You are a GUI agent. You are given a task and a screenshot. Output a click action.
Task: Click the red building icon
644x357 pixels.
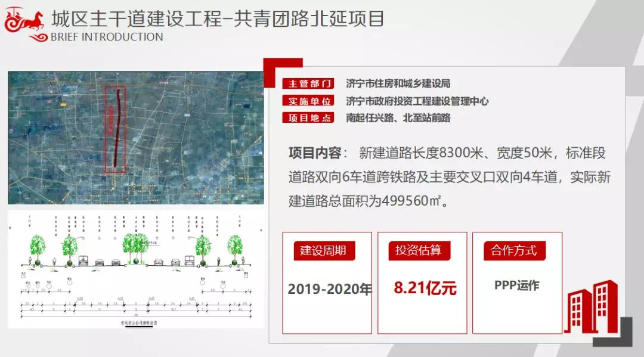coord(592,307)
